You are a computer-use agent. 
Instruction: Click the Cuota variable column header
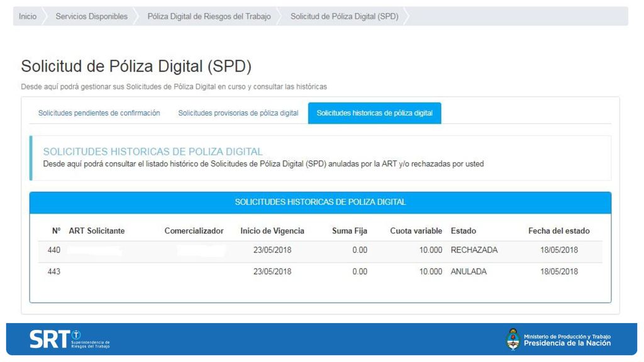click(416, 231)
